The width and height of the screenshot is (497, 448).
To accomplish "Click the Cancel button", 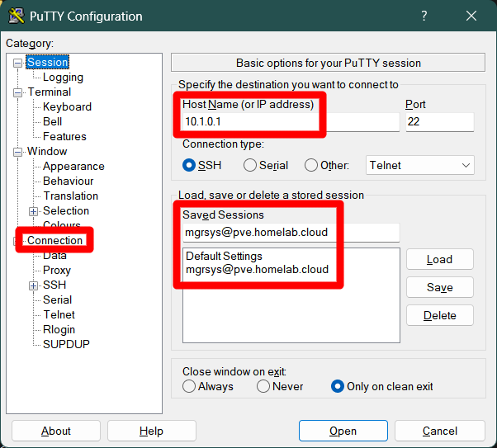I will (440, 431).
